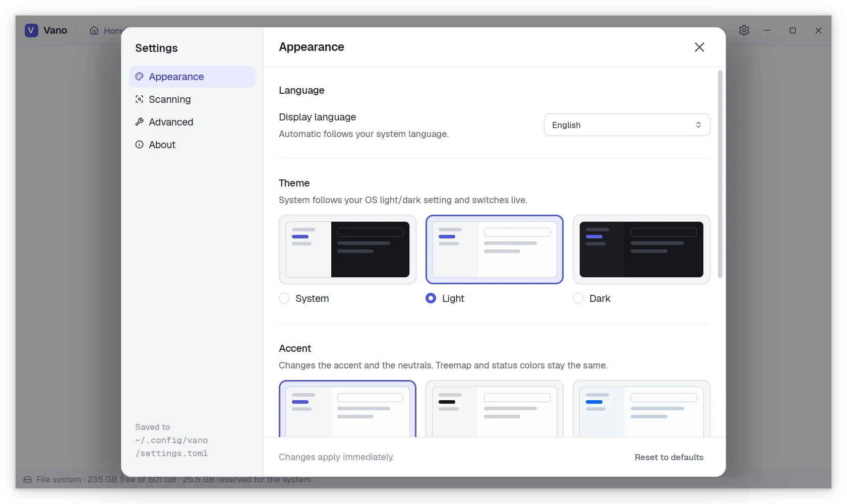Click the wrench icon beside Advanced
The height and width of the screenshot is (504, 847).
tap(140, 122)
